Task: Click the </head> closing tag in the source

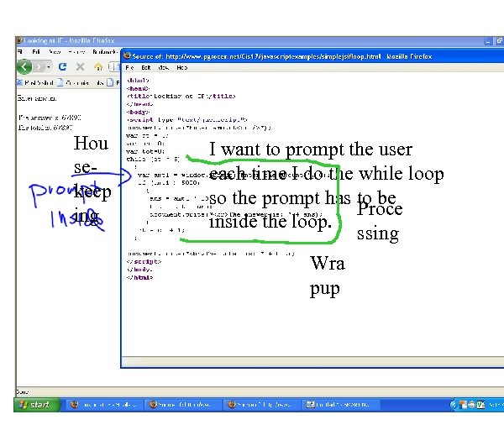Action: [139, 104]
